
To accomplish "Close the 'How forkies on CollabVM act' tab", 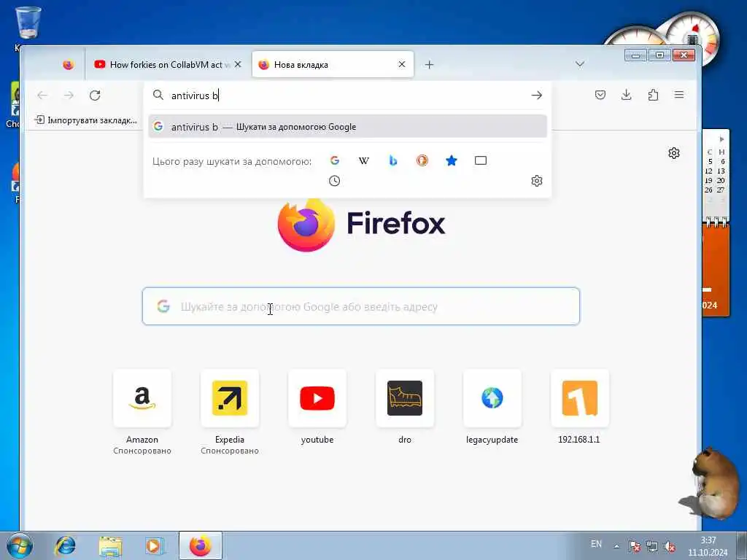I will (238, 64).
